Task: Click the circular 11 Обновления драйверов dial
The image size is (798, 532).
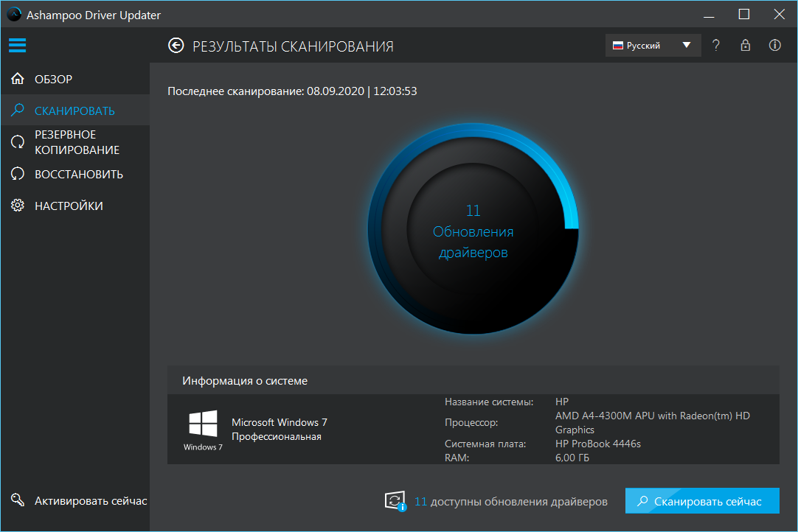Action: 473,229
